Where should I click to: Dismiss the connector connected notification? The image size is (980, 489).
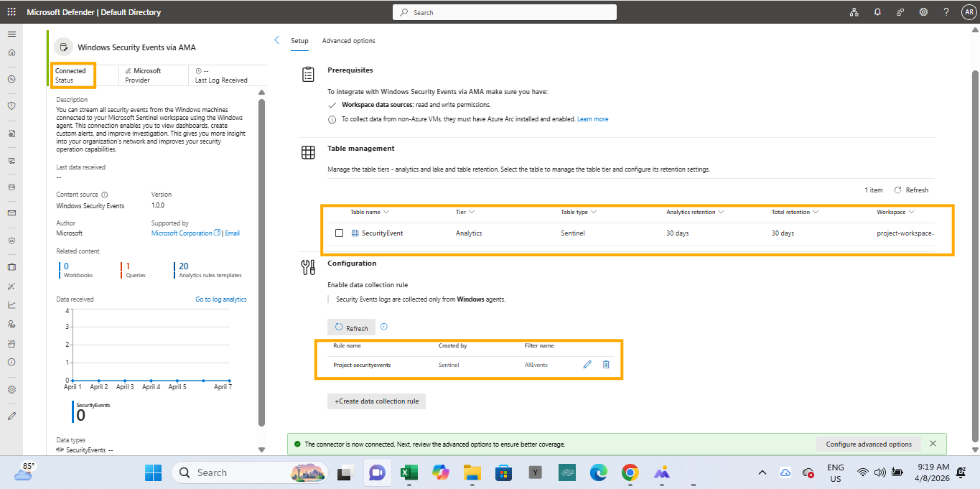point(933,444)
